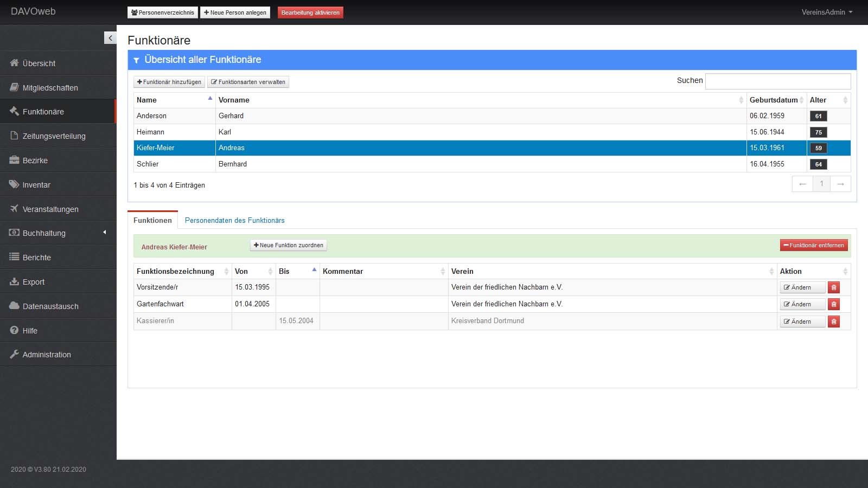Sort functions by Von column
The width and height of the screenshot is (868, 488).
pos(253,271)
